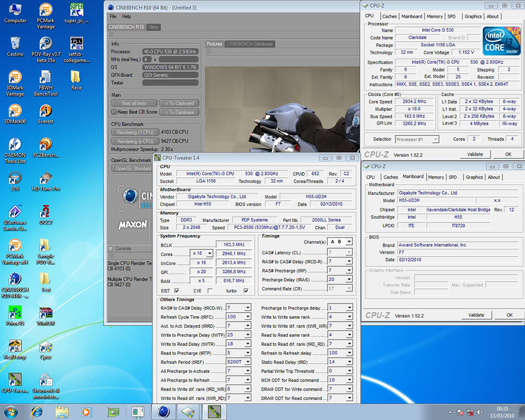
Task: Open the setfsb desktop shortcut
Action: point(77,50)
